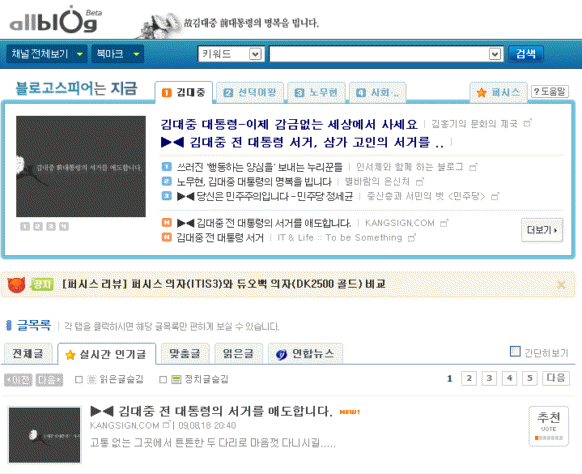This screenshot has width=582, height=474.
Task: Open headline 김대중 대통령-이제 감금없는 세상에서 사세요
Action: click(289, 124)
